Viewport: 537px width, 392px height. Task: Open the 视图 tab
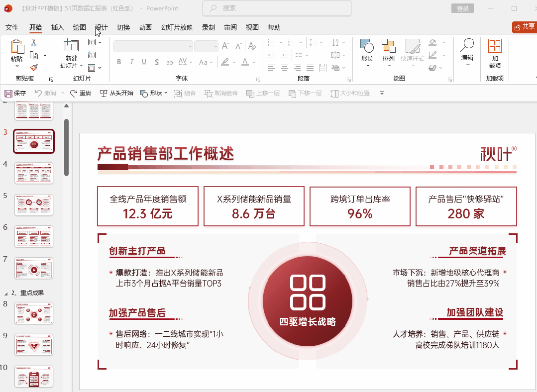[x=252, y=27]
